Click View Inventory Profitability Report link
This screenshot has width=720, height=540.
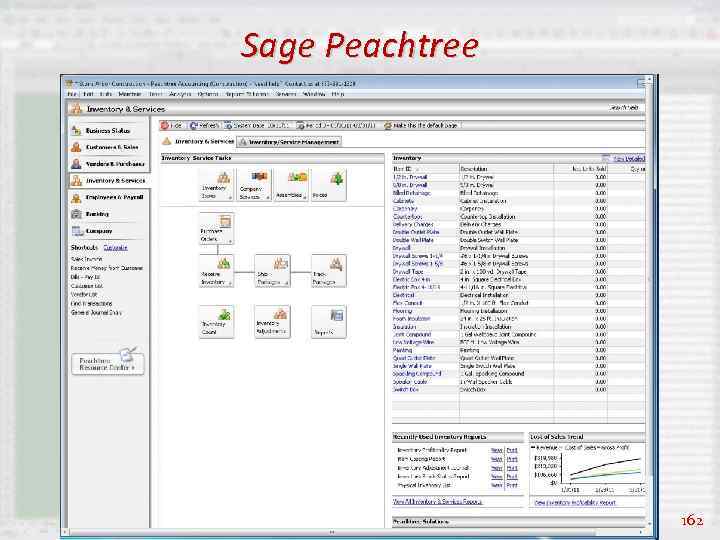coord(574,503)
